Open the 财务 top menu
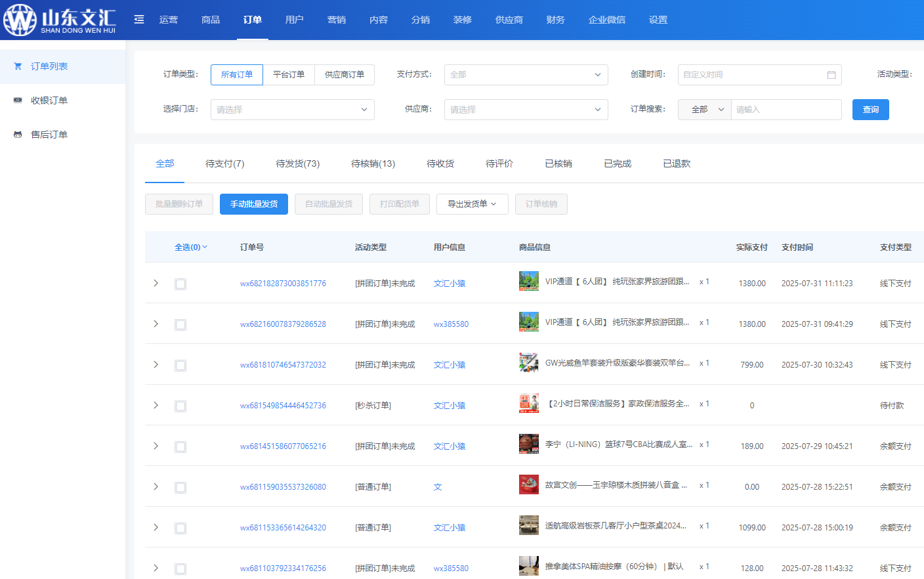 click(x=556, y=20)
